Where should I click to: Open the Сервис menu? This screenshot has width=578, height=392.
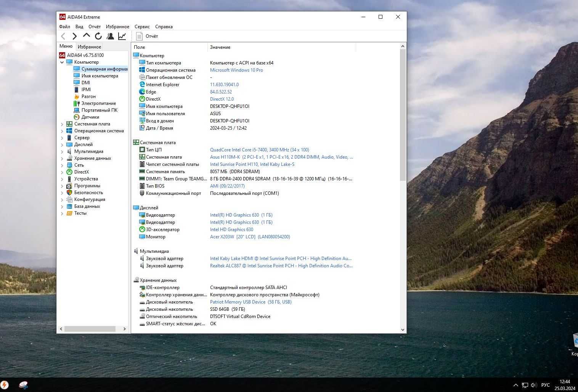(x=142, y=27)
